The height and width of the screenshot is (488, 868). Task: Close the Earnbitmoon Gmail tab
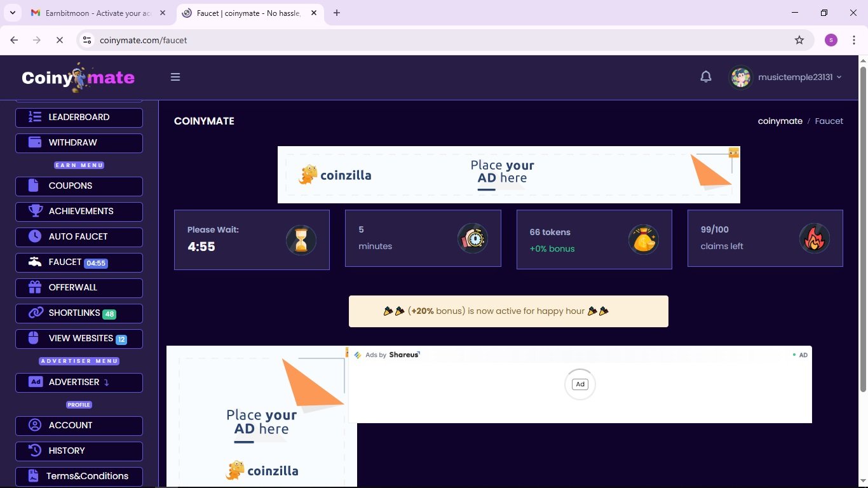[x=162, y=13]
